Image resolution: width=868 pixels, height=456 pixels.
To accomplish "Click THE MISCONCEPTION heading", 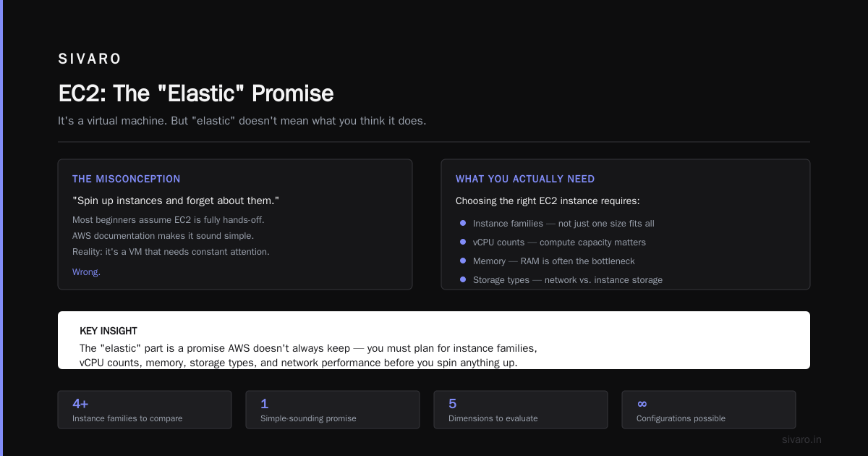I will 127,179.
